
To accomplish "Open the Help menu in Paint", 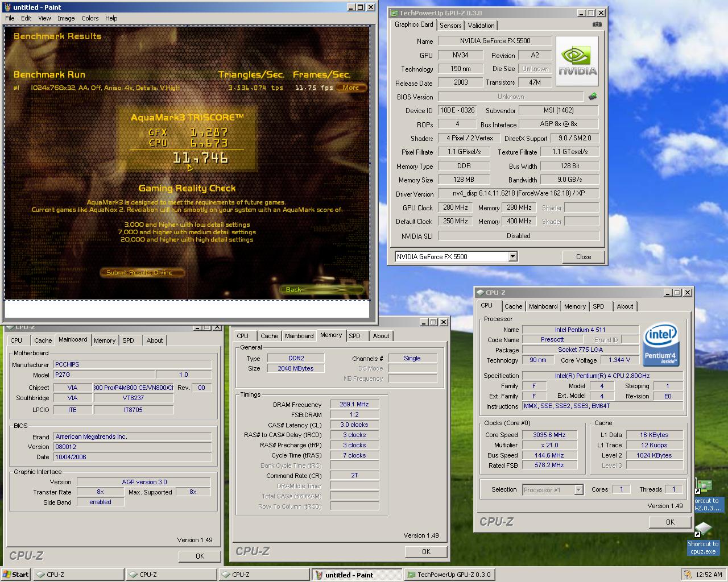I will [111, 18].
